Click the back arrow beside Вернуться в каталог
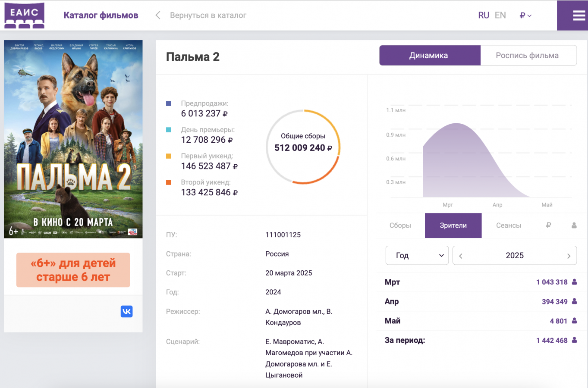588x388 pixels. pos(158,16)
